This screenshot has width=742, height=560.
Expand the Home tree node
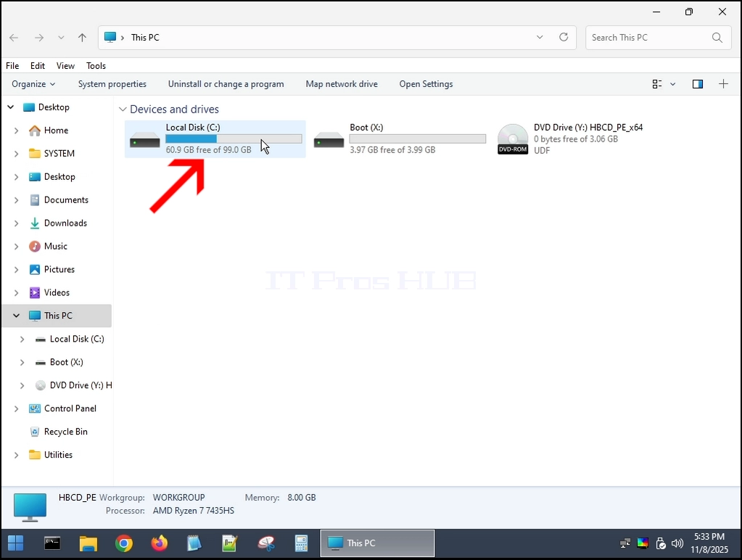click(x=16, y=131)
